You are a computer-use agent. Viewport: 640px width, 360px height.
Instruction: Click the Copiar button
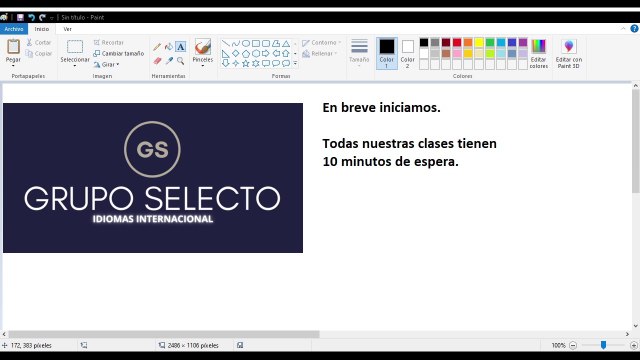[38, 53]
